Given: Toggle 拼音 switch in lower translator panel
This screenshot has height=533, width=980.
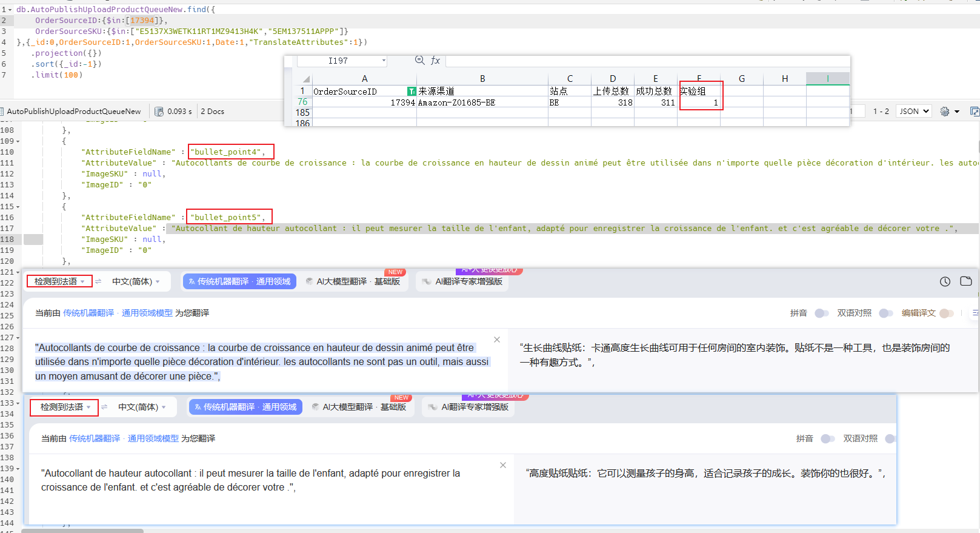Looking at the screenshot, I should tap(827, 438).
